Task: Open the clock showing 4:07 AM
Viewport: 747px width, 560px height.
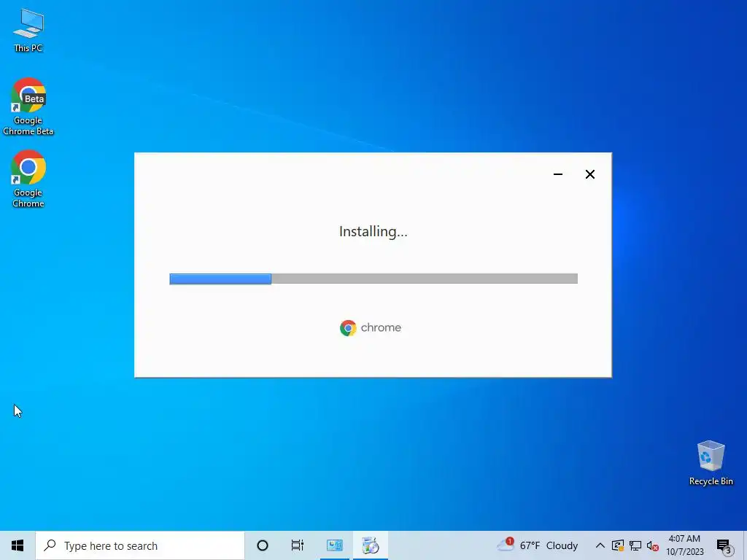Action: click(x=684, y=545)
